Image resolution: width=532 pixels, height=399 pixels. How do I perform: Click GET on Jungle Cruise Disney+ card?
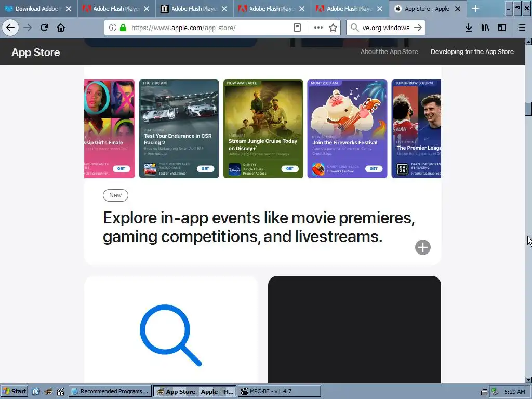click(x=289, y=169)
